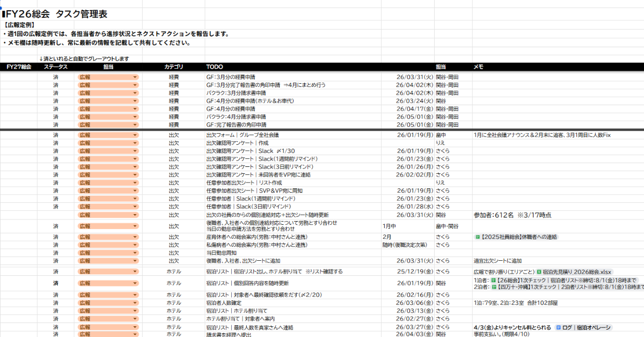Open 広報 dropdown in 未回答者をVP宛に連絡 row

pos(108,175)
